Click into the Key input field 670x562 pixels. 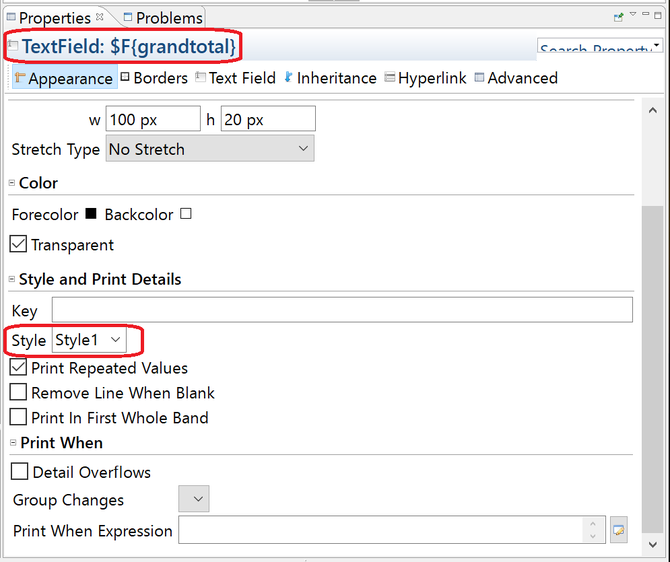coord(342,310)
